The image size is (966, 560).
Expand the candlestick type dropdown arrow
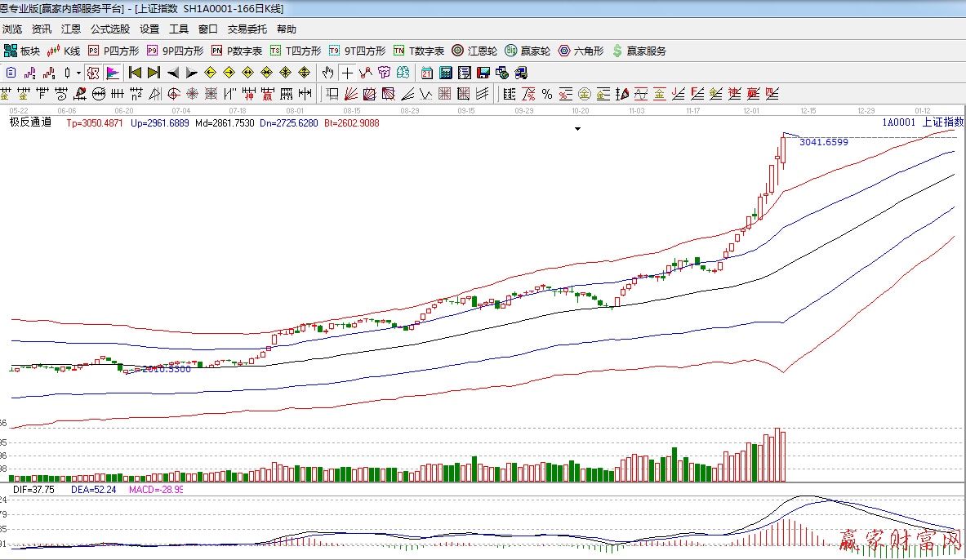78,72
